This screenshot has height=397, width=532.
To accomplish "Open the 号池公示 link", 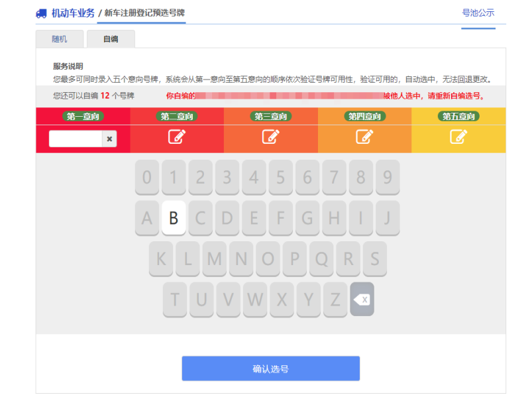I will tap(478, 13).
